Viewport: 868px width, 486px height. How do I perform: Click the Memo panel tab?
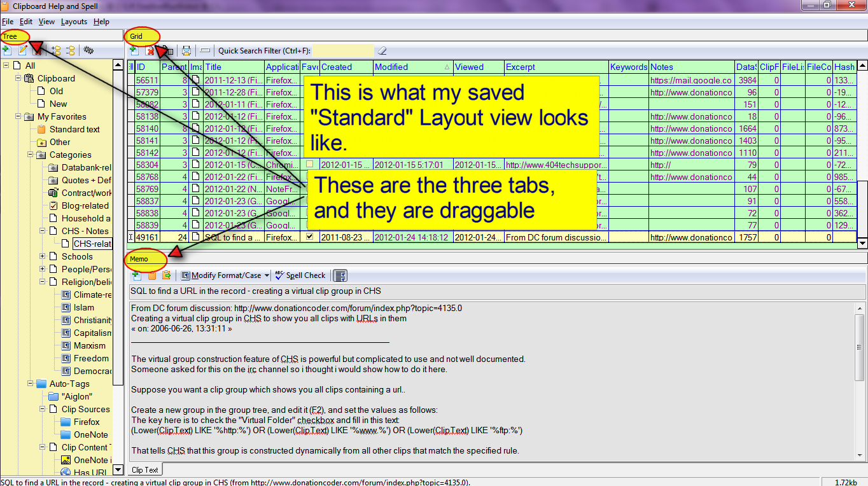(x=139, y=259)
